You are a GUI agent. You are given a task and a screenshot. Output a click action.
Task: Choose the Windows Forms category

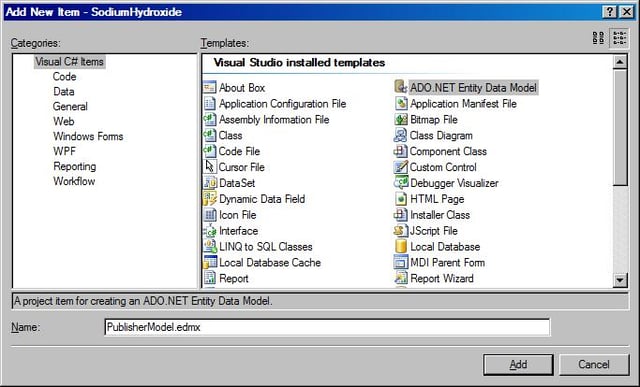(88, 136)
